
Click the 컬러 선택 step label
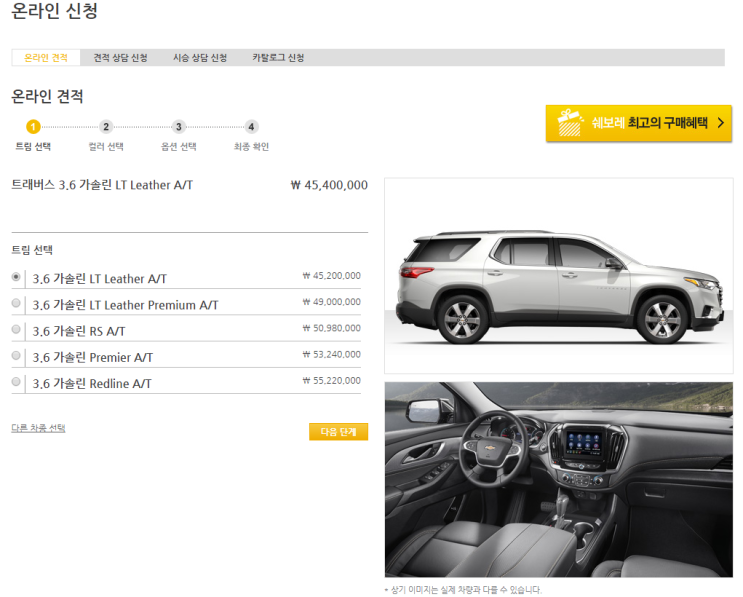coord(106,146)
